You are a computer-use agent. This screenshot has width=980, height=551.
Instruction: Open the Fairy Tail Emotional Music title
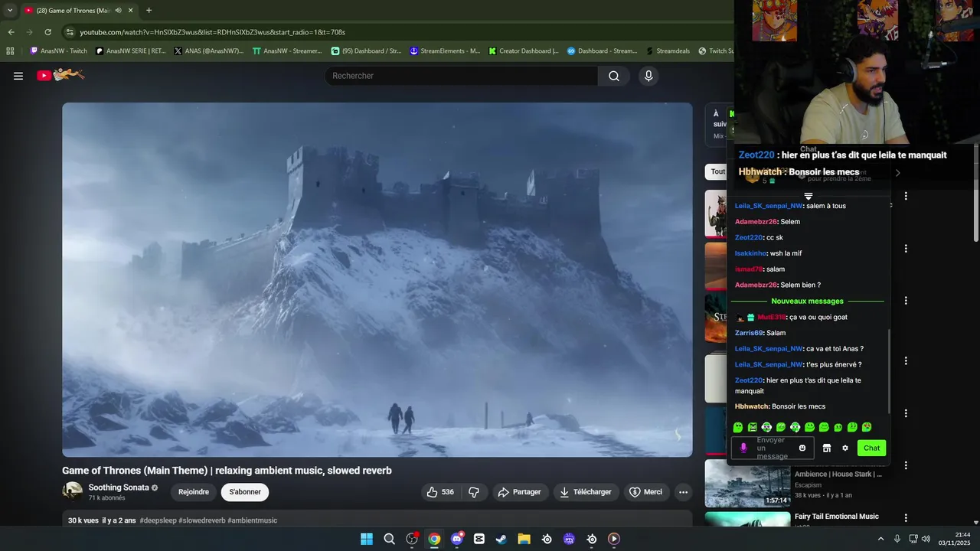click(x=837, y=517)
